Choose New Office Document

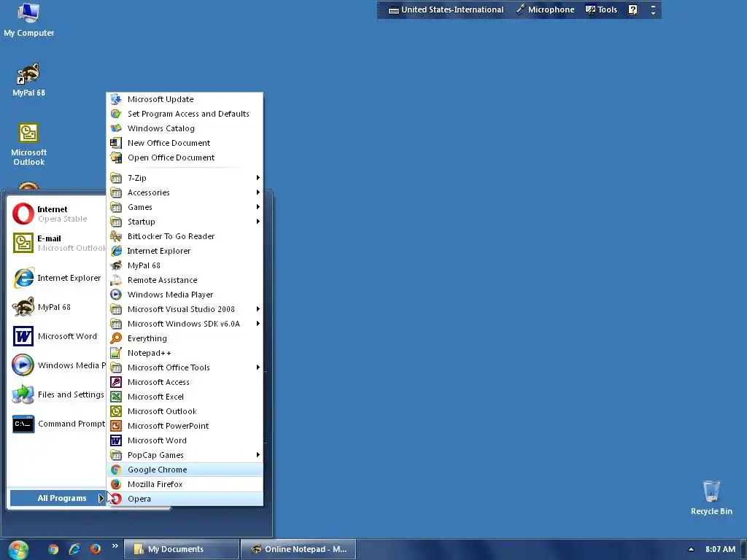point(185,143)
